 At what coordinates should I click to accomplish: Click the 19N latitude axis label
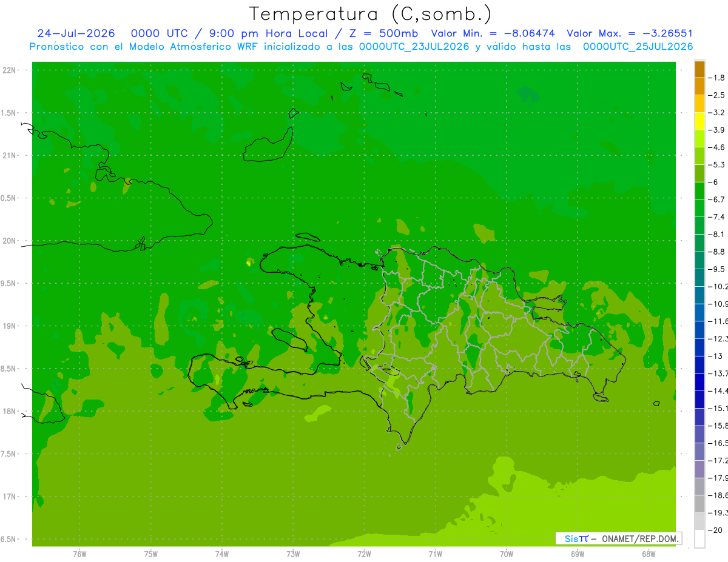(10, 326)
